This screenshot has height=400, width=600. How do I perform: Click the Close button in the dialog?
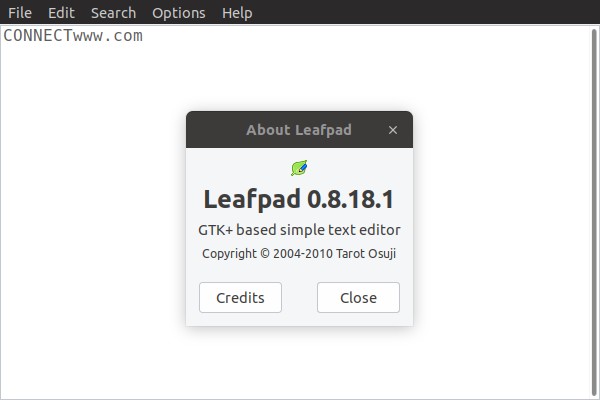click(358, 297)
